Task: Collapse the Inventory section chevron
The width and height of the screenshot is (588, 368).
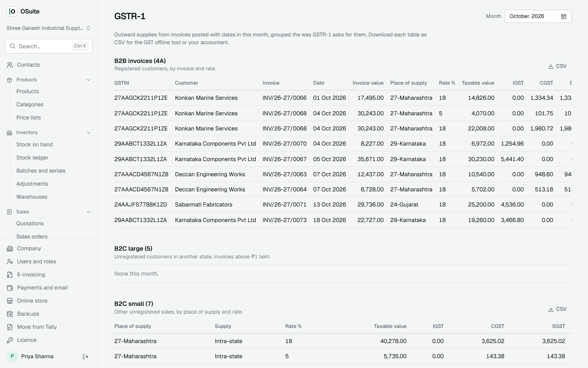Action: coord(88,133)
